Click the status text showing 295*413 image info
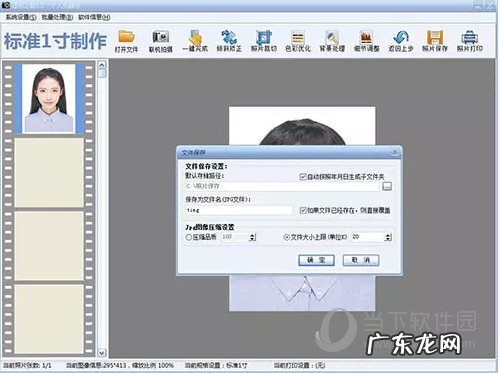This screenshot has width=500, height=373. [120, 365]
